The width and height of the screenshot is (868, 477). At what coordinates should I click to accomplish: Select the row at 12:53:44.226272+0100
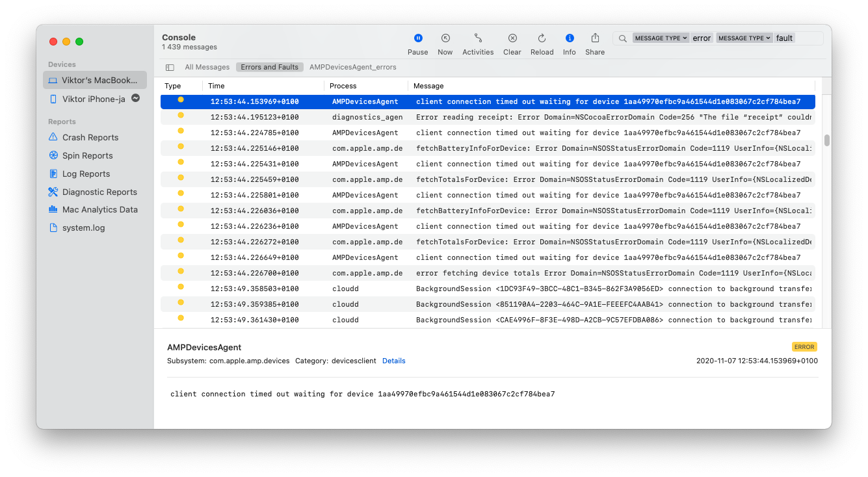coord(488,242)
